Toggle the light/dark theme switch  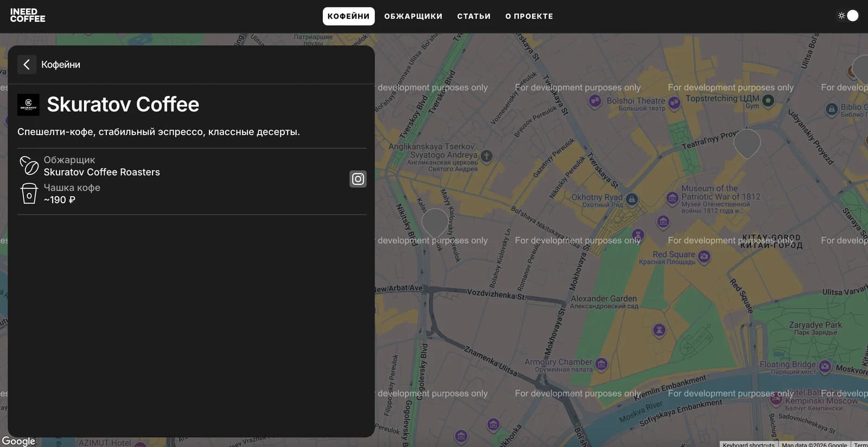click(848, 16)
